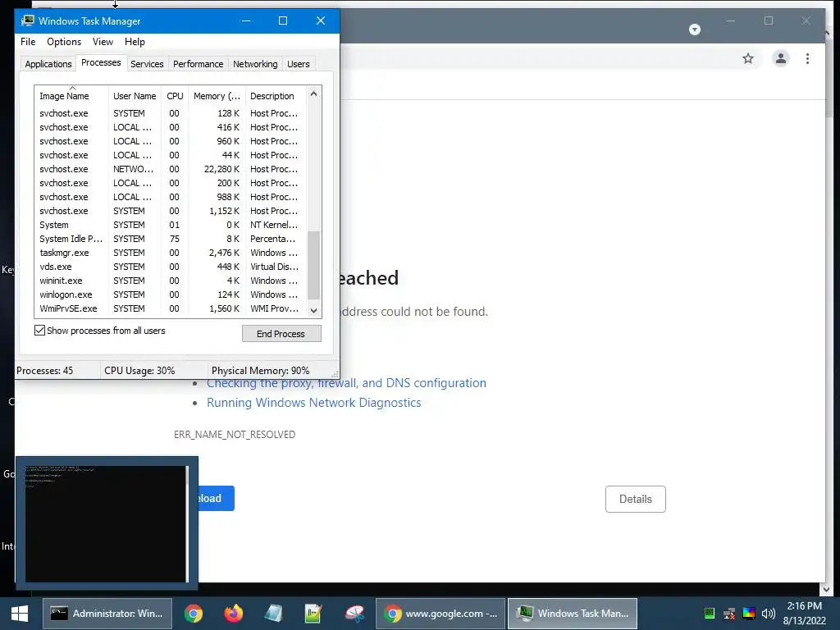
Task: Switch to www.google.com Chrome taskbar window
Action: click(441, 614)
